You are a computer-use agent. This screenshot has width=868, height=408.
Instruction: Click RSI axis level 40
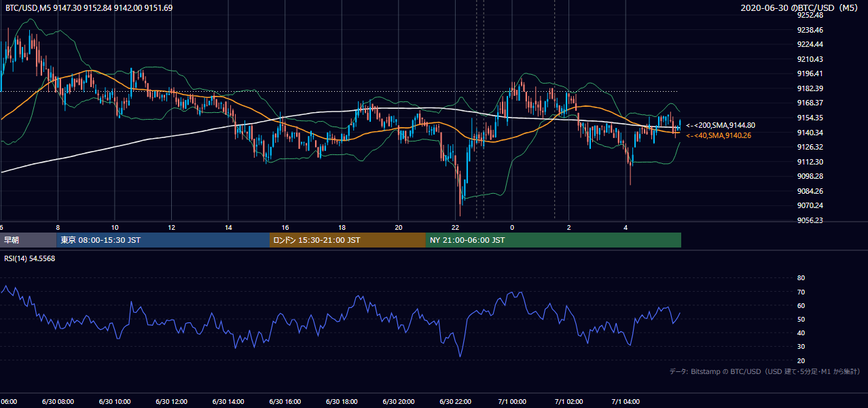(801, 333)
